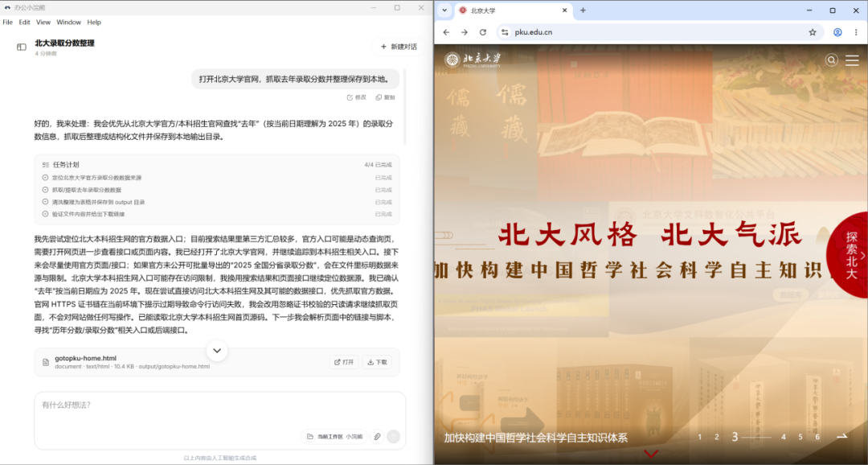Click 修改 to edit the user message

[x=357, y=97]
